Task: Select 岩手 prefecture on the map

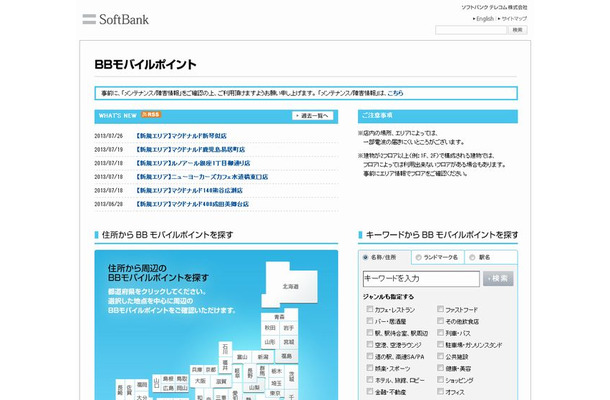Action: point(289,328)
